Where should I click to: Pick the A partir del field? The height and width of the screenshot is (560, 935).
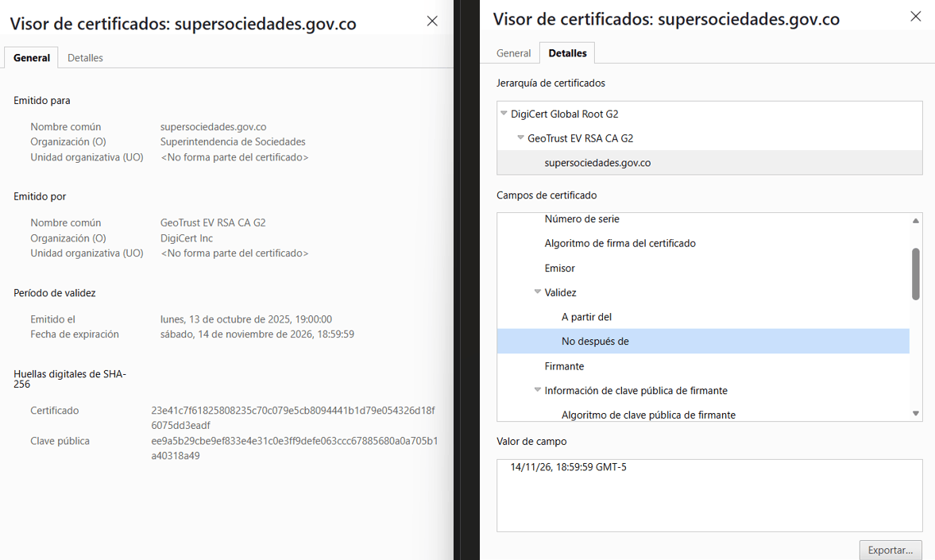(586, 317)
